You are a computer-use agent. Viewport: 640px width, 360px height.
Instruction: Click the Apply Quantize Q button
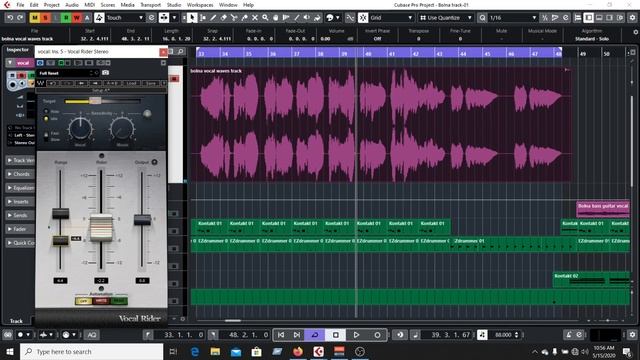[482, 18]
